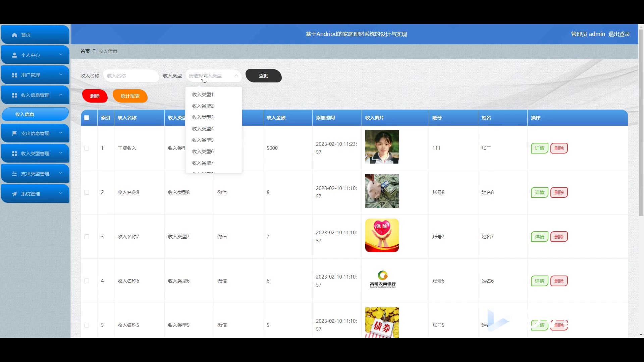Image resolution: width=644 pixels, height=362 pixels.
Task: Click the piggy bank image for 收入名称8
Action: click(382, 191)
